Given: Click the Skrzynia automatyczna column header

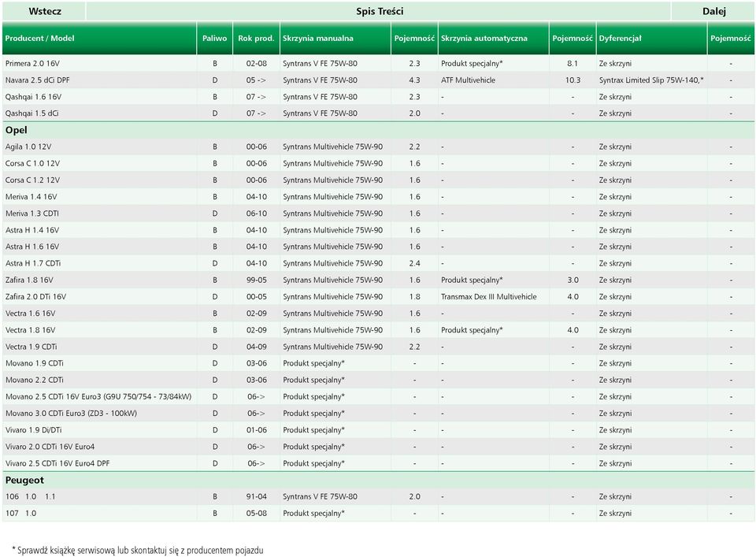Looking at the screenshot, I should click(493, 38).
